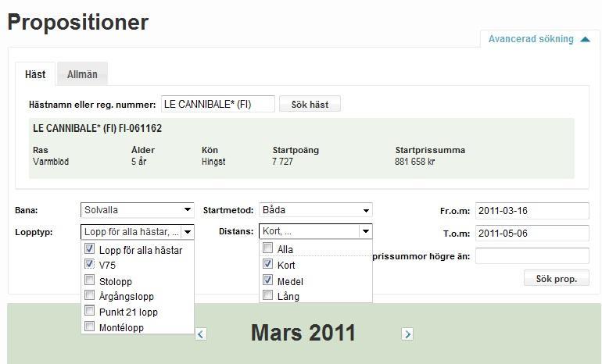Open the Bana dropdown showing Solvalla
Viewport: 602px width, 364px height.
pos(138,210)
